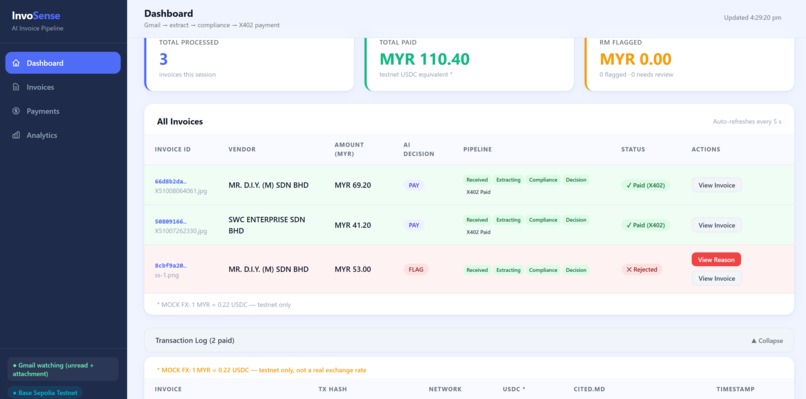Click the PAY badge for MYR 41.20
Image resolution: width=806 pixels, height=399 pixels.
pyautogui.click(x=414, y=225)
